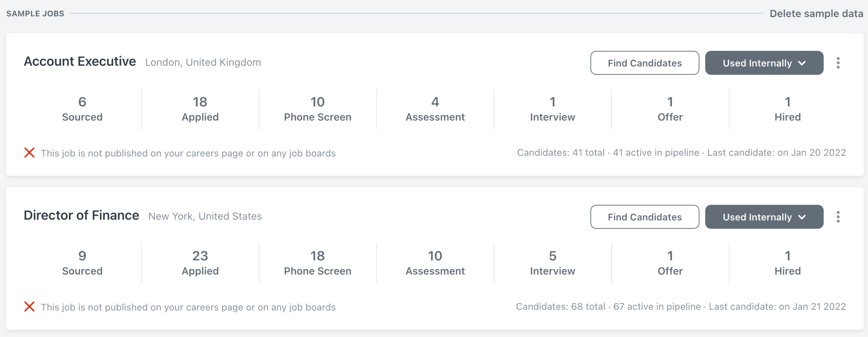Click Find Candidates for Director of Finance
The width and height of the screenshot is (868, 337).
pyautogui.click(x=644, y=217)
